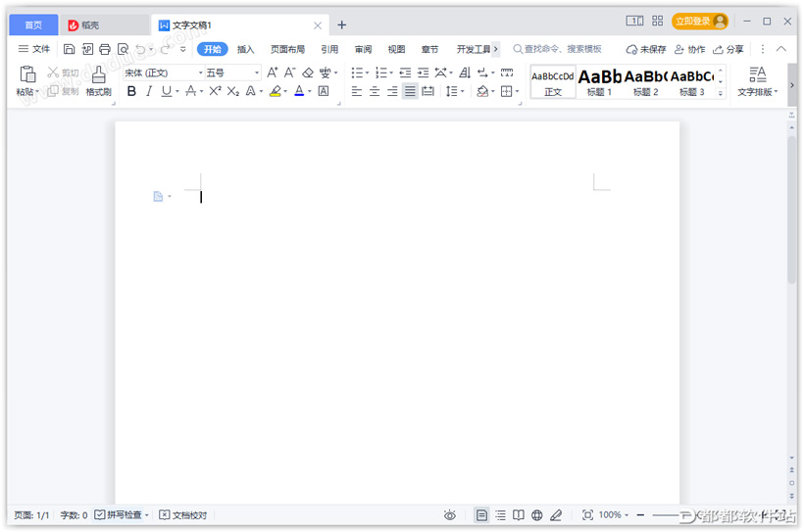Click the 协作 collaborate button

(689, 49)
